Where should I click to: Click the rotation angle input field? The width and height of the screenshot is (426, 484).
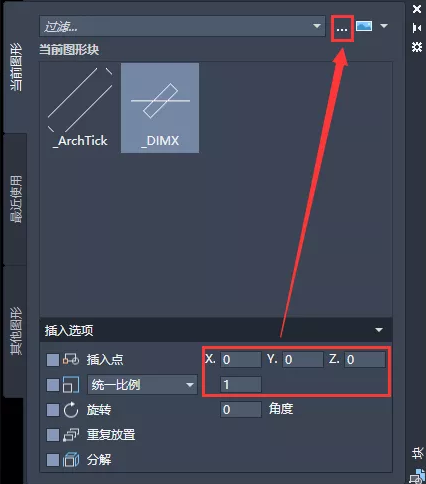pyautogui.click(x=241, y=409)
